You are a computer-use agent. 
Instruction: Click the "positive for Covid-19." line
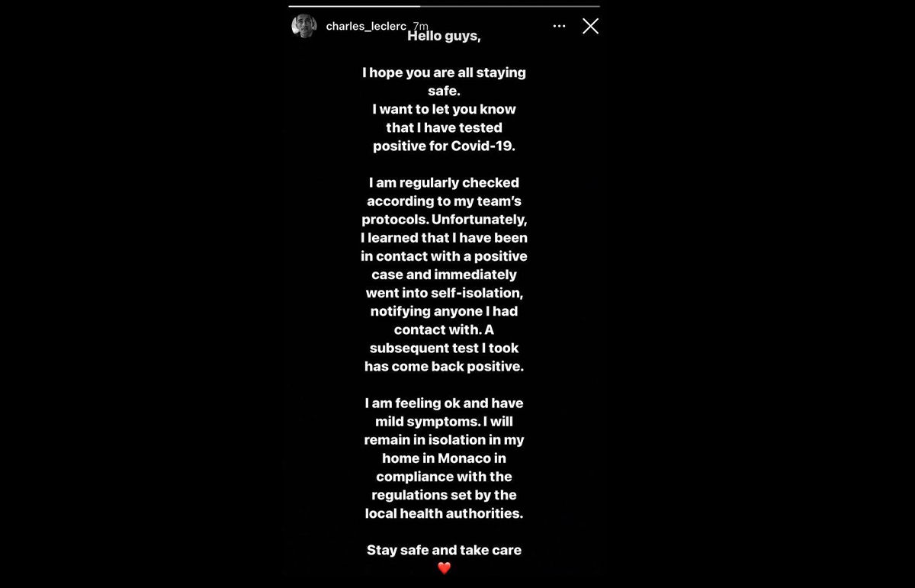click(444, 146)
